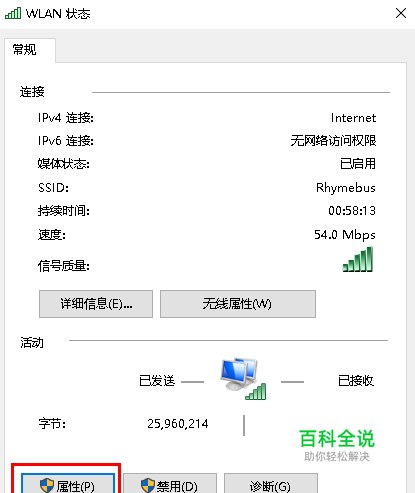Click the 信号质量: label
415x493 pixels.
64,266
